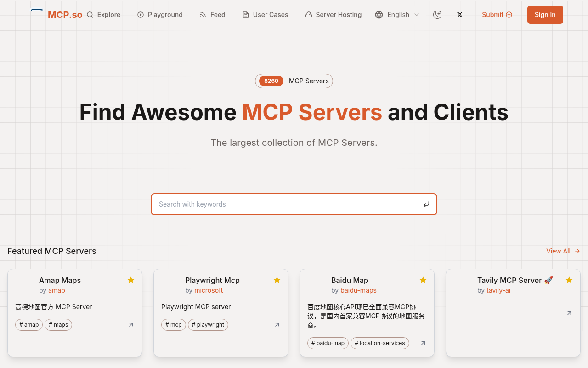Expand the English language dropdown
This screenshot has height=368, width=588.
point(397,15)
